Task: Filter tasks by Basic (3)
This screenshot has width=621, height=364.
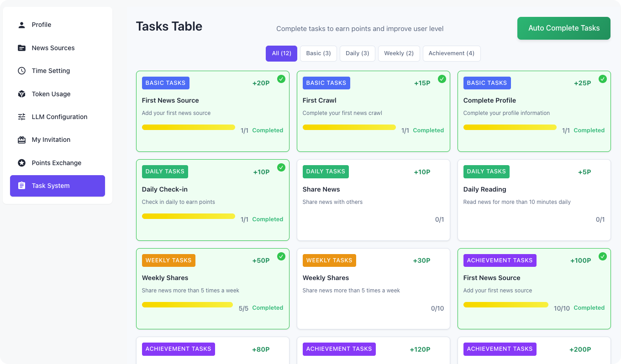Action: [x=318, y=53]
